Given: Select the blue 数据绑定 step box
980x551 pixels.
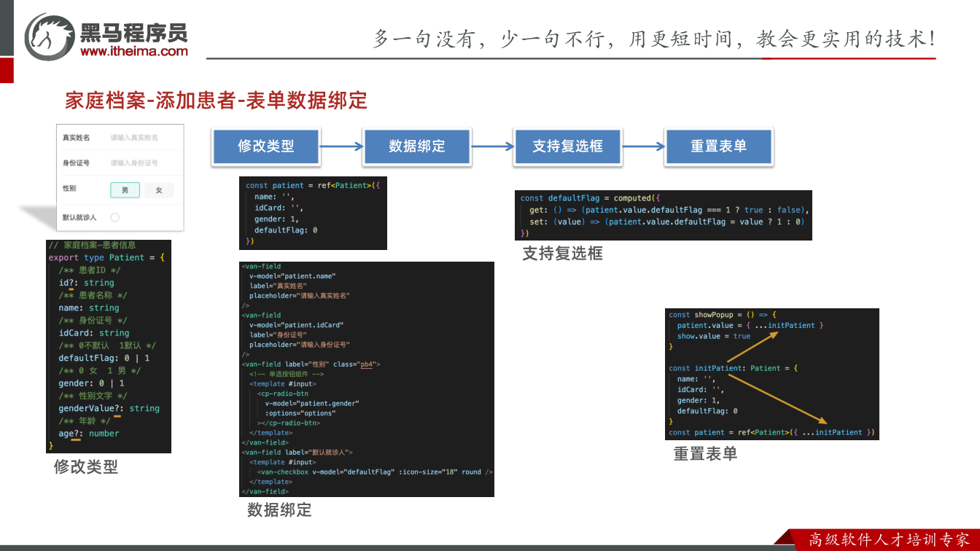Looking at the screenshot, I should click(416, 146).
